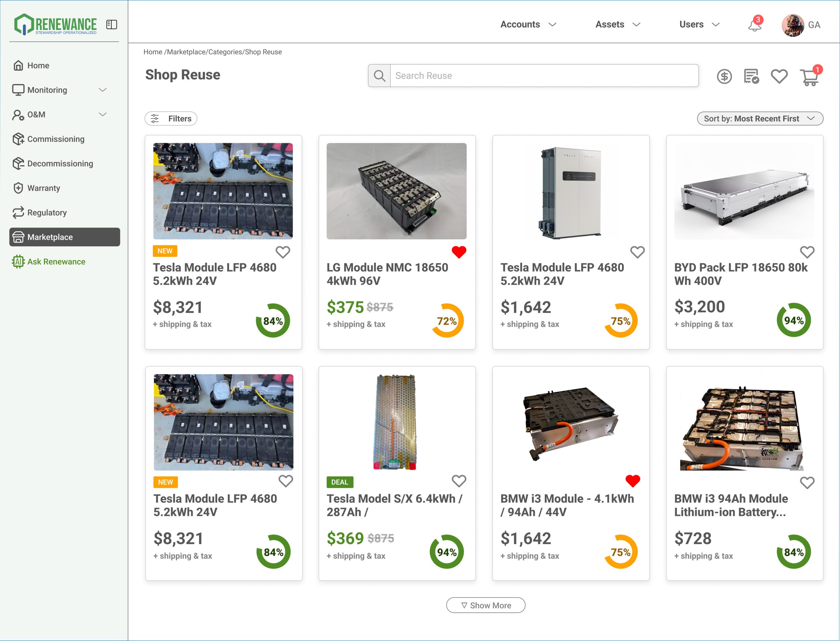Image resolution: width=840 pixels, height=641 pixels.
Task: Open the notifications bell
Action: coord(754,25)
